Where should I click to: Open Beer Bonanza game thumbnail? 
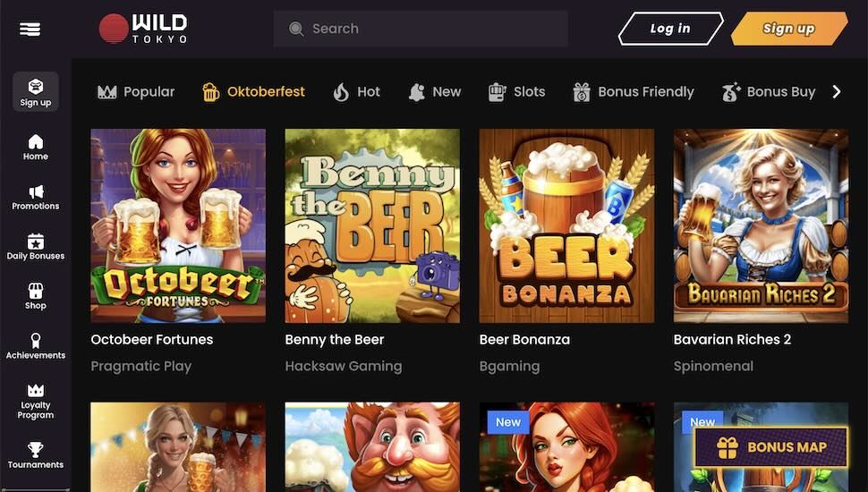[566, 225]
